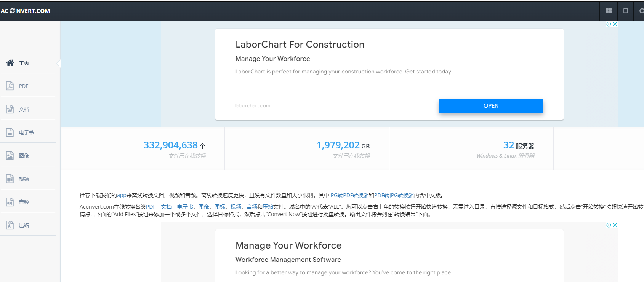Click the ebook page icon in sidebar

coord(10,132)
